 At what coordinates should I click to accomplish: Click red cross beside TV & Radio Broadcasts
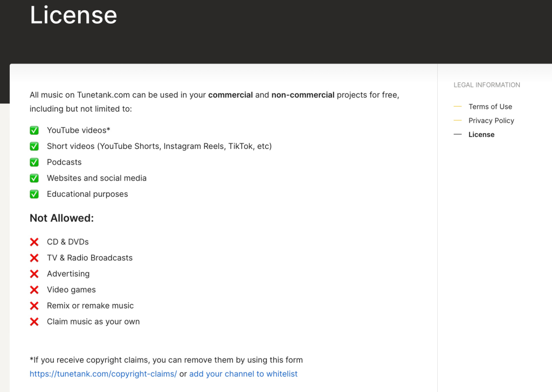[x=34, y=258]
